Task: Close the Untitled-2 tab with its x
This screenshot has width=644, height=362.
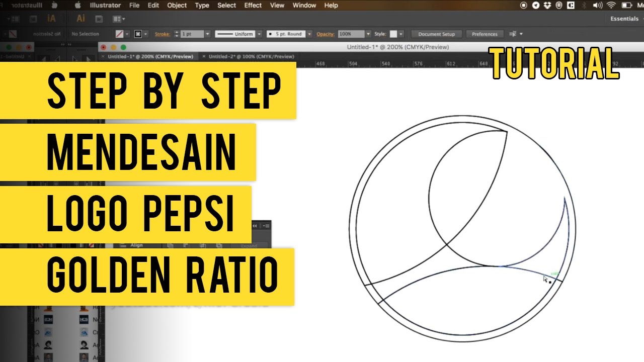Action: pos(204,57)
